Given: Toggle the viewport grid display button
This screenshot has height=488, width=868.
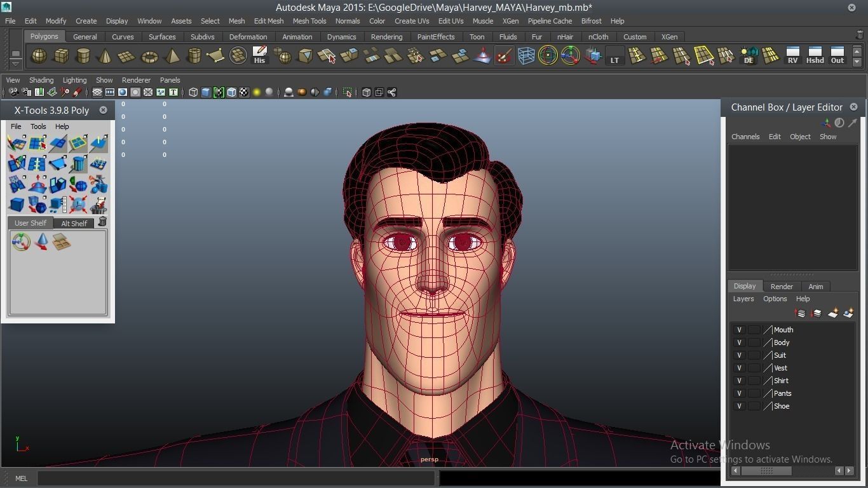Looking at the screenshot, I should coord(97,92).
